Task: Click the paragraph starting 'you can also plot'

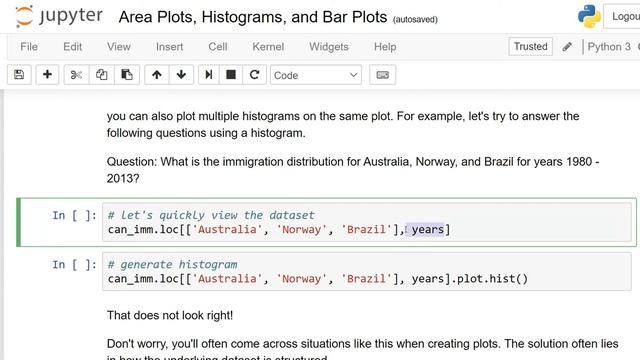Action: click(x=343, y=124)
